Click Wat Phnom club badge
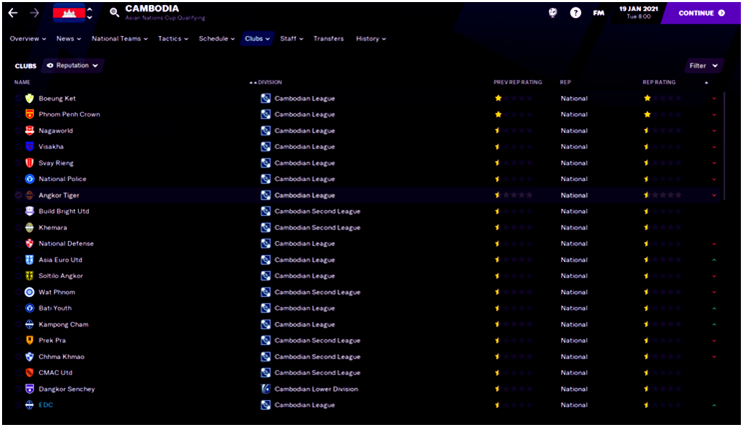 (x=29, y=292)
